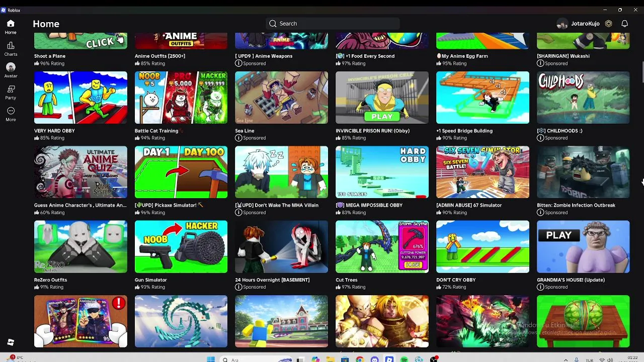The height and width of the screenshot is (362, 644).
Task: Click the Anime Outfits [2500+] title
Action: [160, 56]
